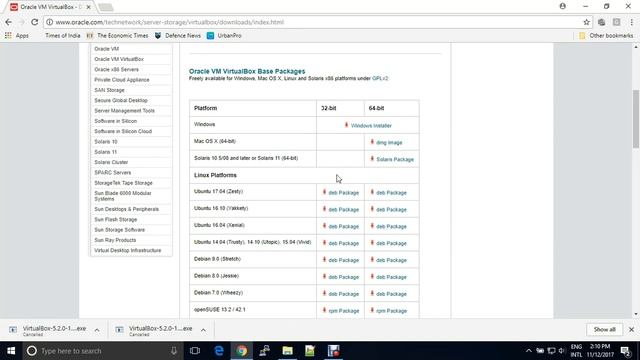Open Task View from taskbar

point(195,351)
